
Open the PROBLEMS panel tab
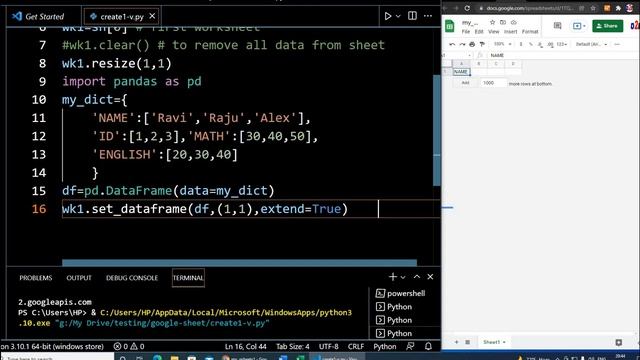coord(36,278)
